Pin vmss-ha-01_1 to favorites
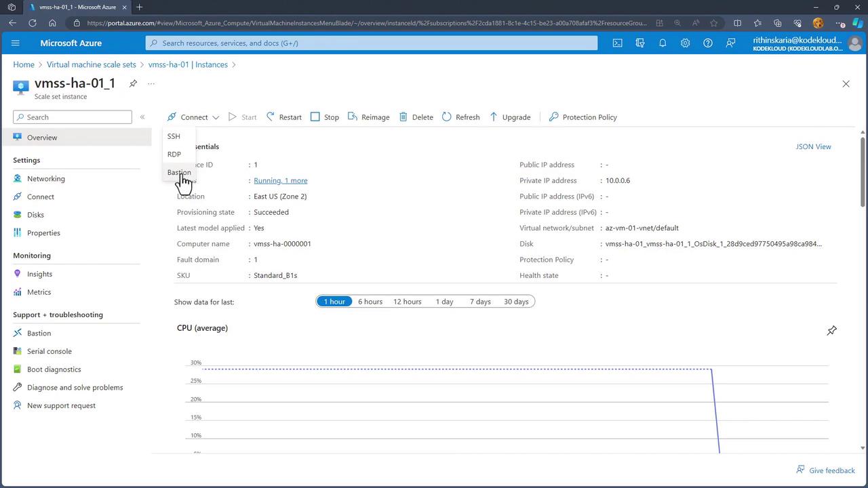This screenshot has height=488, width=868. click(x=133, y=83)
